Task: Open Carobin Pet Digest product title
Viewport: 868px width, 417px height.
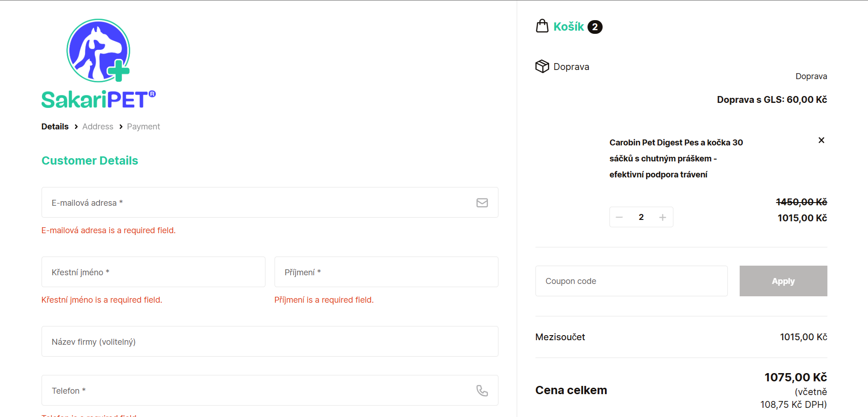Action: 676,158
